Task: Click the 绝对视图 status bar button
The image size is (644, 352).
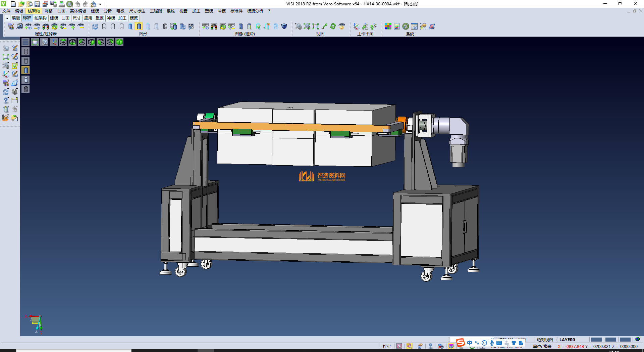Action: pyautogui.click(x=545, y=340)
